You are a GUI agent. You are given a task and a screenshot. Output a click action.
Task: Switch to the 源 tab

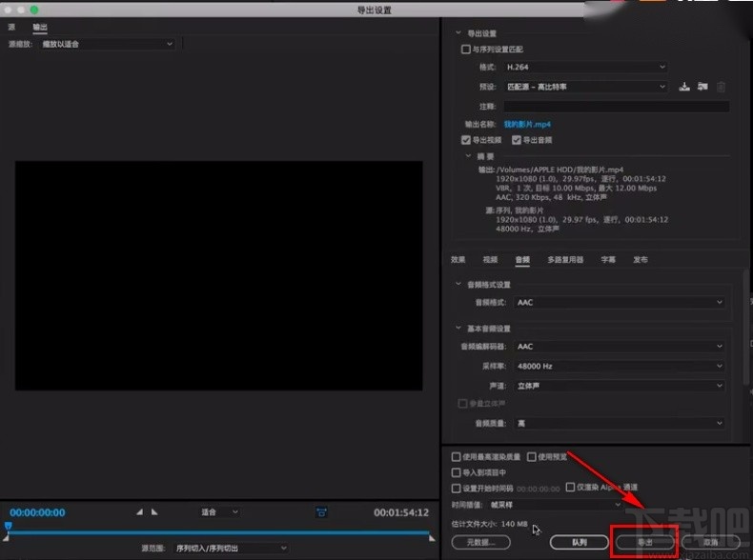click(11, 27)
